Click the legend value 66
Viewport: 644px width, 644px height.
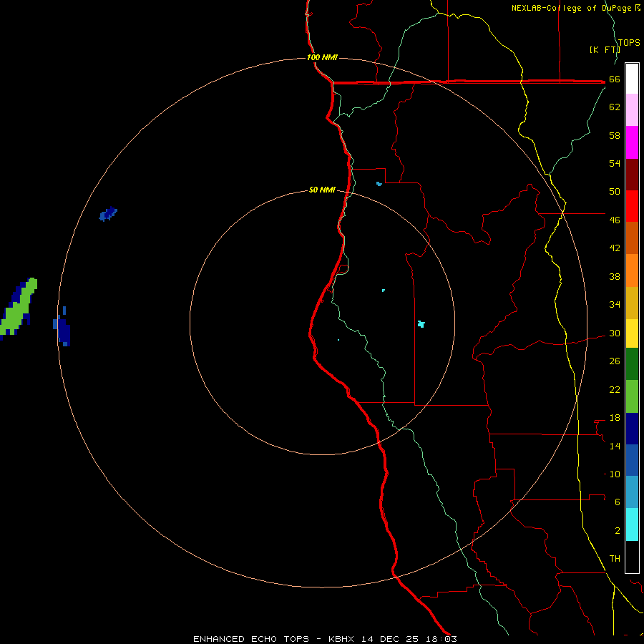[615, 79]
